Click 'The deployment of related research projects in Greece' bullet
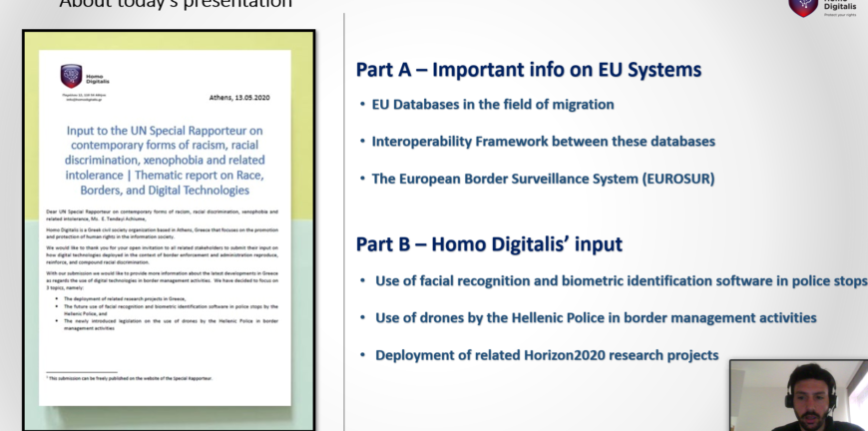Viewport: 868px width, 431px height. pos(125,298)
